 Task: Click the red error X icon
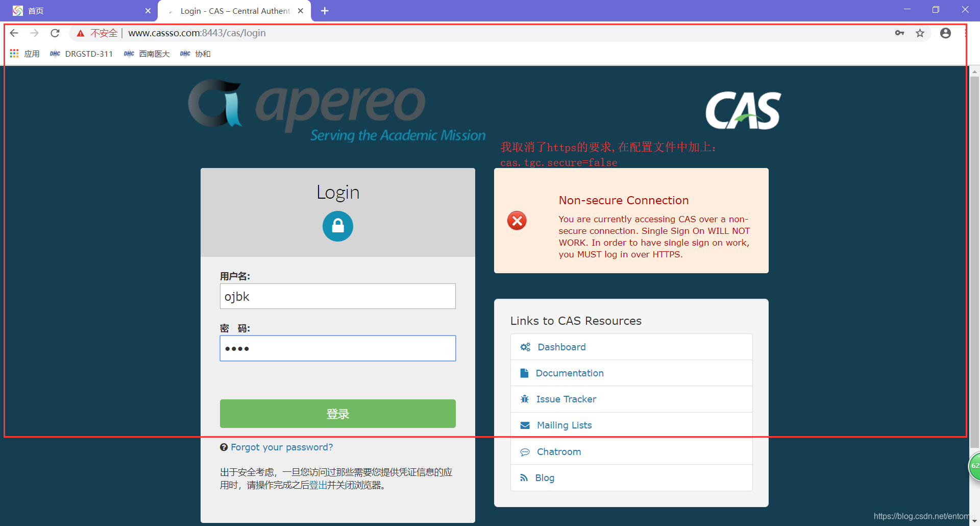(517, 221)
